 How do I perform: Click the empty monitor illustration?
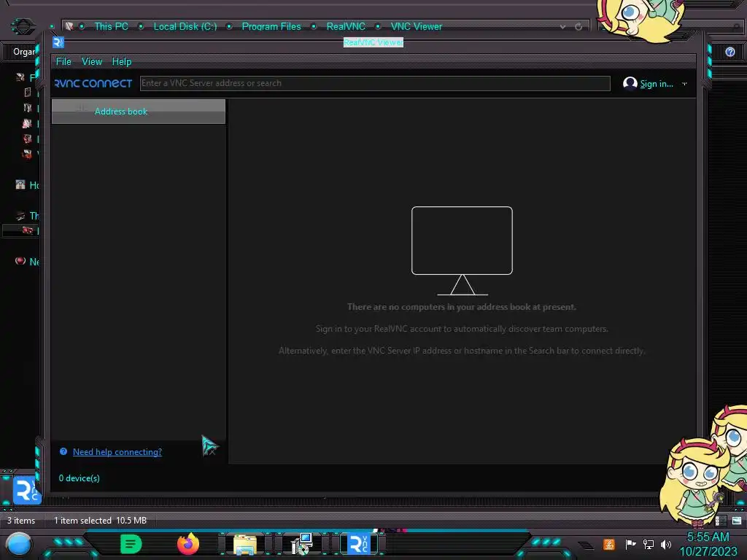(462, 251)
